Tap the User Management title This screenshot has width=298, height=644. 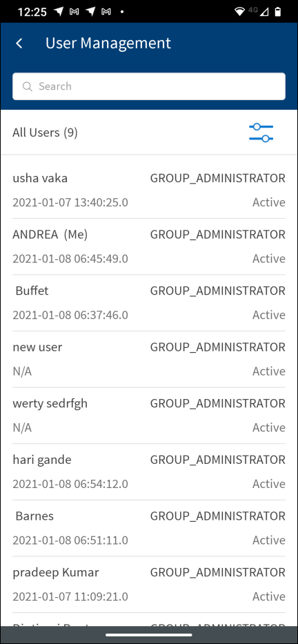[108, 43]
